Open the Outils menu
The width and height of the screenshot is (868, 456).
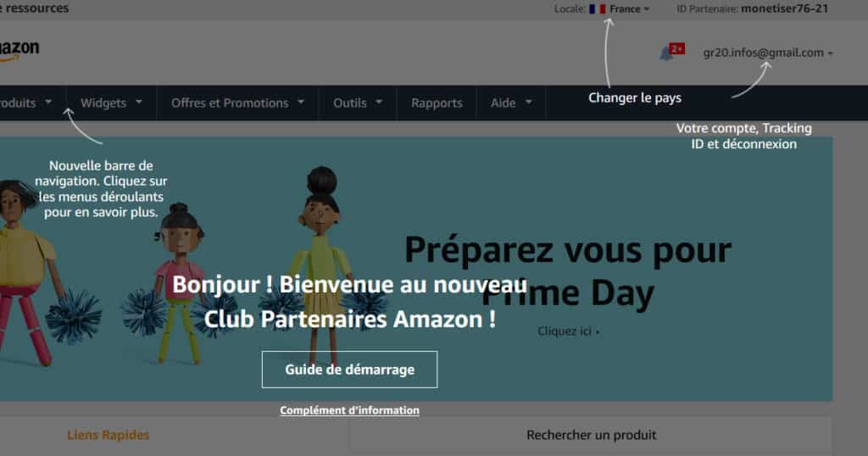pyautogui.click(x=358, y=103)
